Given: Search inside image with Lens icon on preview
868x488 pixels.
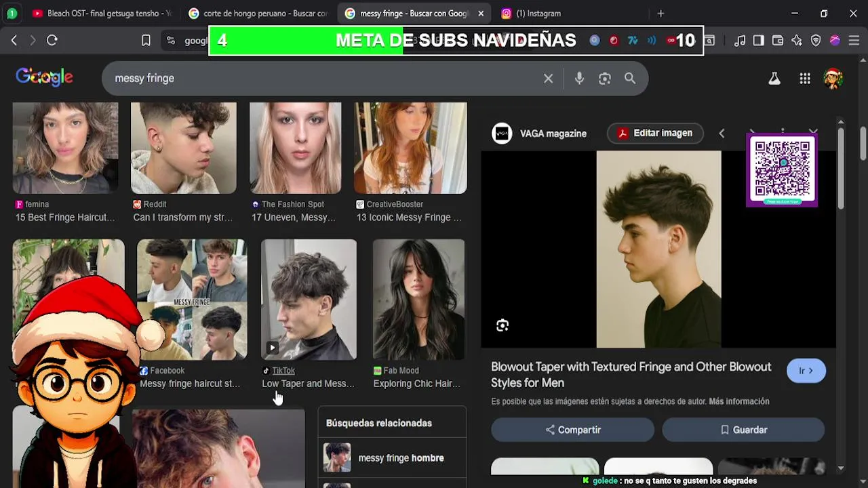Looking at the screenshot, I should (502, 326).
